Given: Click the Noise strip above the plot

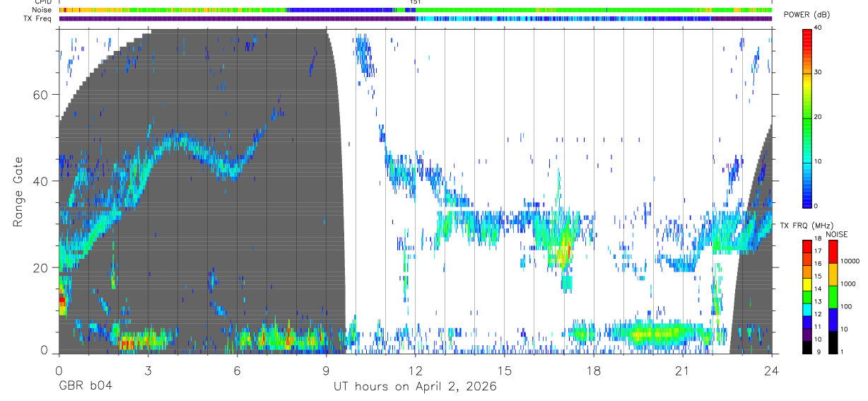Looking at the screenshot, I should pos(416,10).
